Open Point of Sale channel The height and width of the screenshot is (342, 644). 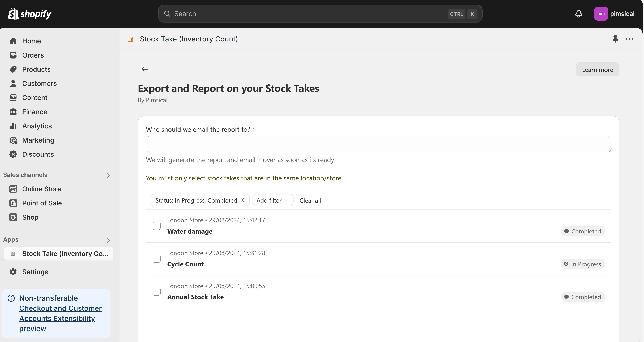[42, 203]
